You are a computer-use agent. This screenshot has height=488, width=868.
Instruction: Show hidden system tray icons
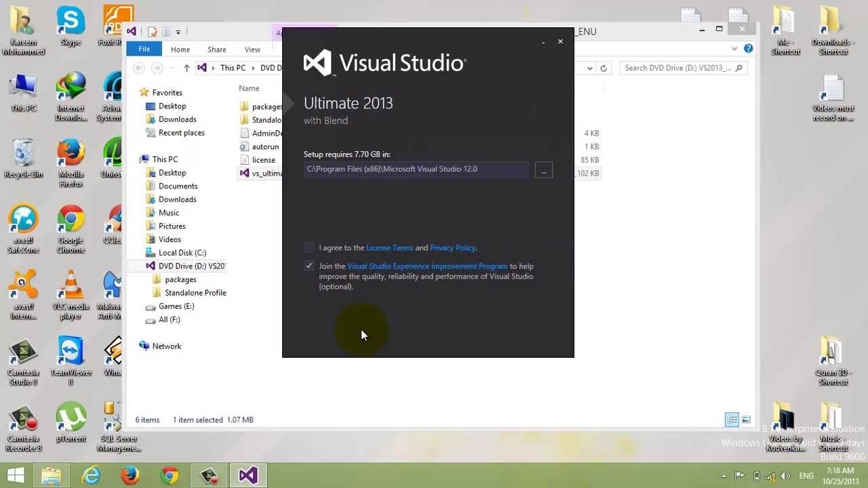coord(724,476)
